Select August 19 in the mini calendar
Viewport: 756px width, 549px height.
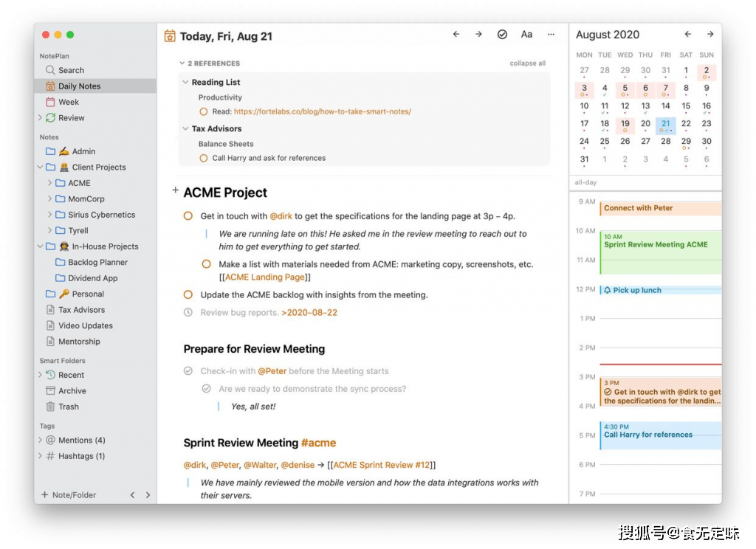(x=625, y=125)
